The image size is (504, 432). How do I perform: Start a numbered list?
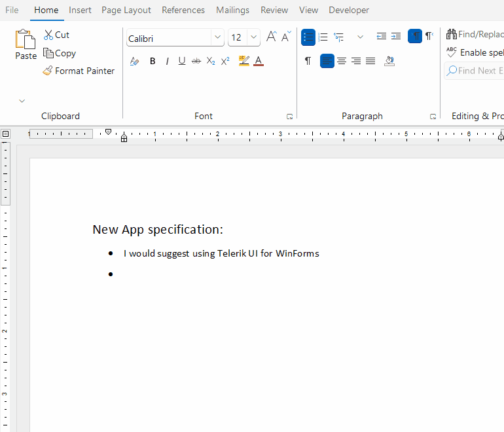(323, 37)
